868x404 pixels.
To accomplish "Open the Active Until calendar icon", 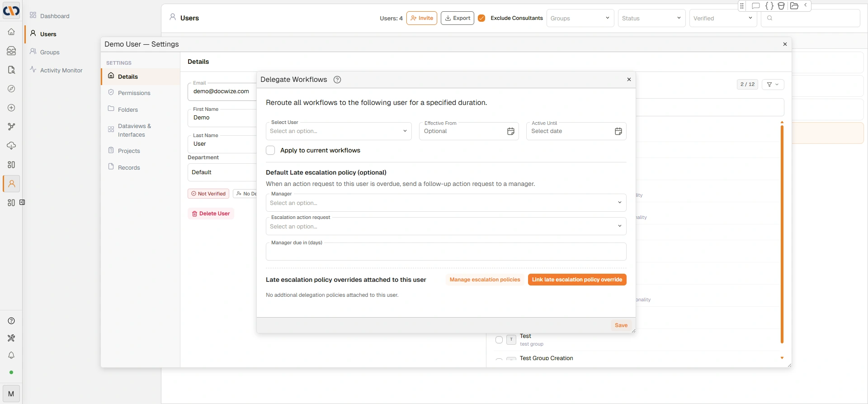I will 618,131.
